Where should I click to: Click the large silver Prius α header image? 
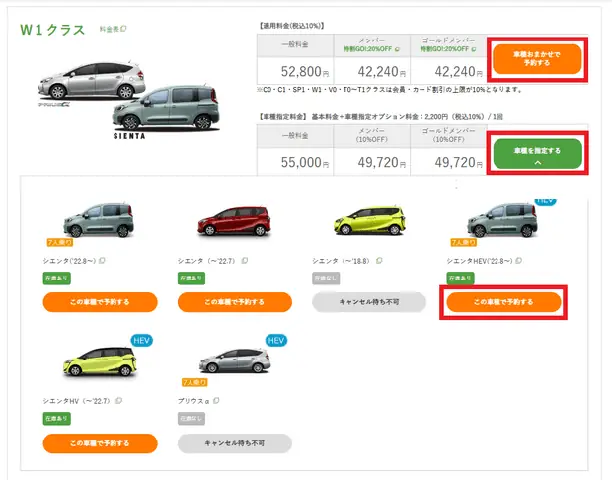(x=92, y=80)
